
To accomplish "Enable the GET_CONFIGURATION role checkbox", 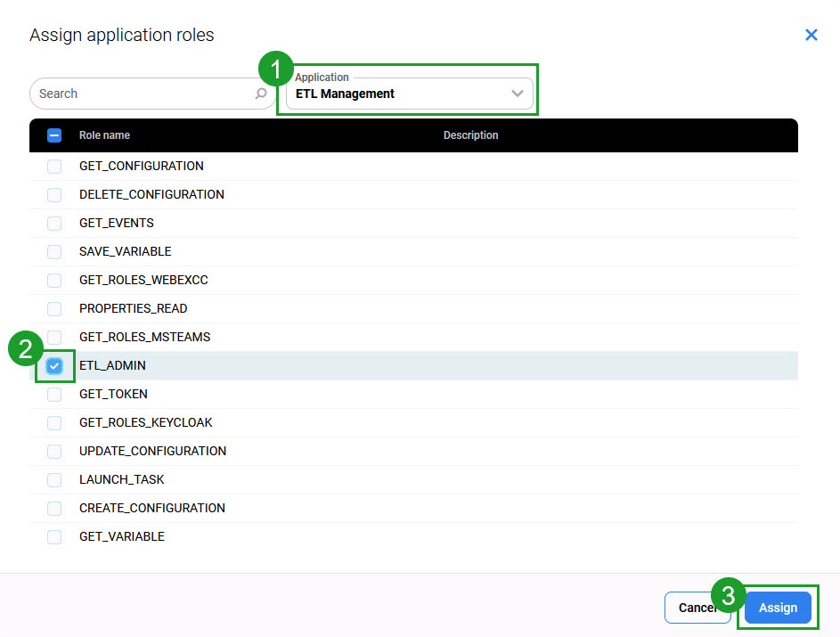I will (54, 166).
